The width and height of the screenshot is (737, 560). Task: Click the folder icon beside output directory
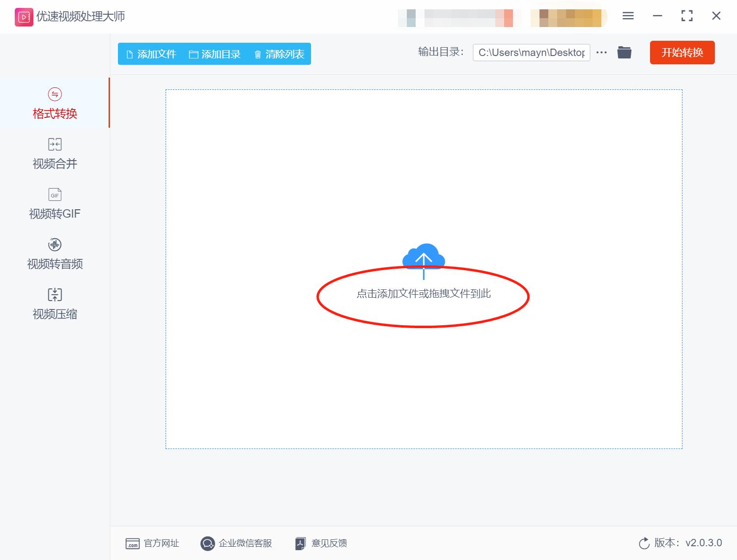(x=624, y=52)
